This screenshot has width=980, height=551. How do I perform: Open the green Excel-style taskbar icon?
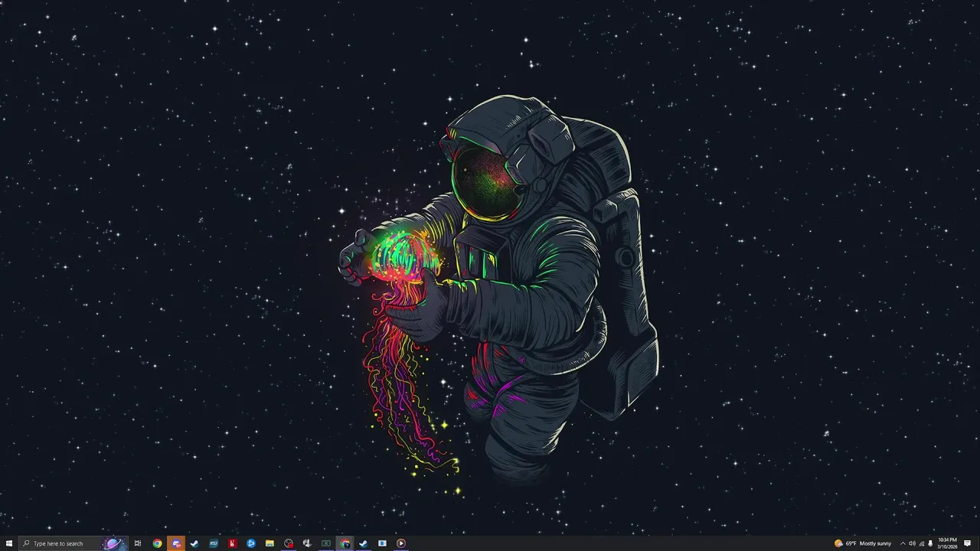tap(326, 543)
